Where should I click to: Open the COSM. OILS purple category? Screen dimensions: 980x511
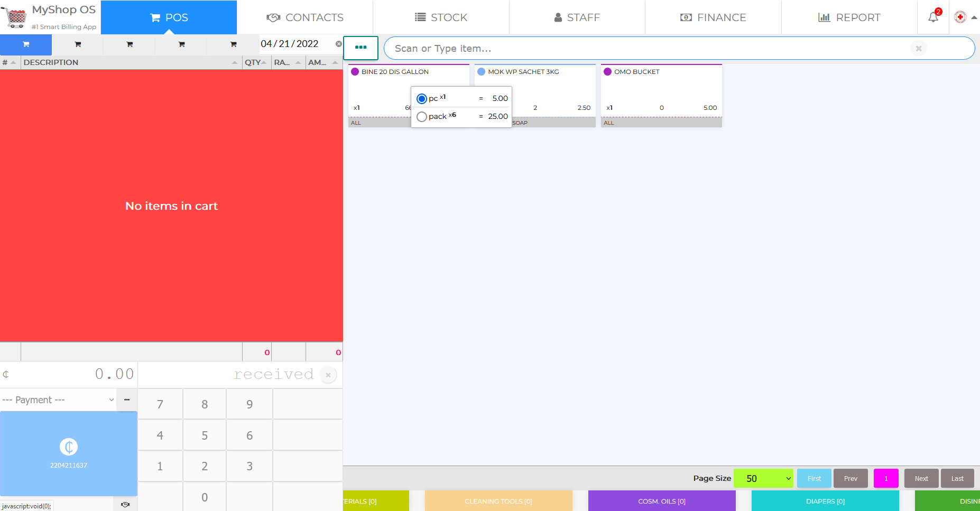pyautogui.click(x=661, y=501)
